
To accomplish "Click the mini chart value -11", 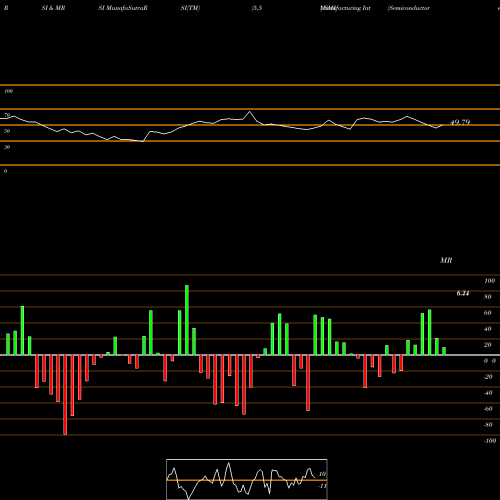I will click(x=322, y=486).
